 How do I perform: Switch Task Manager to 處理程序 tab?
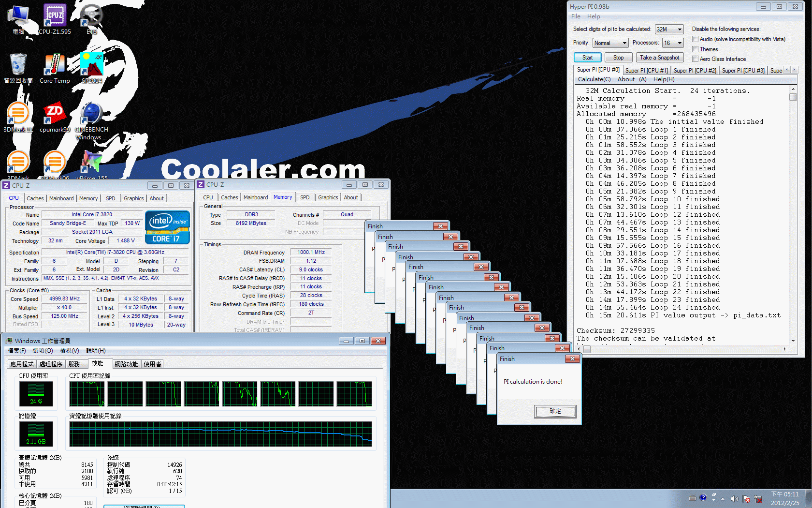[x=51, y=364]
